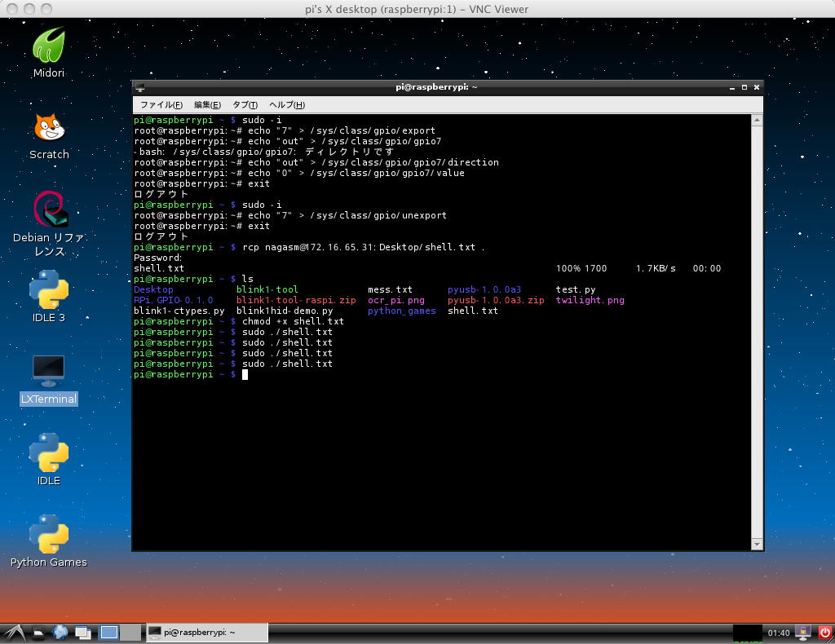The height and width of the screenshot is (644, 835).
Task: Click the terminal window menu icon in titlebar
Action: click(x=140, y=87)
